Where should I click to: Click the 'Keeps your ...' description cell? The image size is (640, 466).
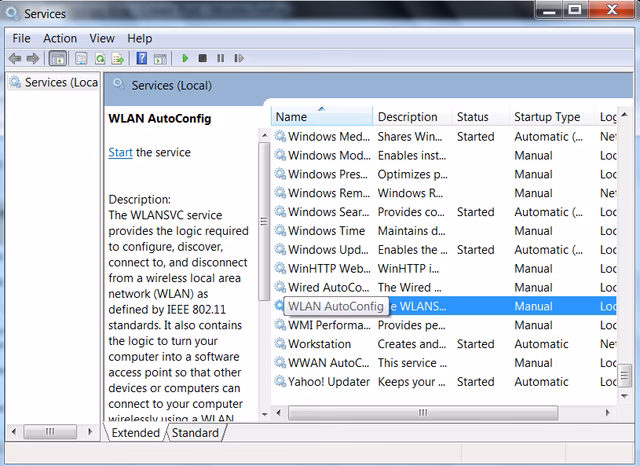click(412, 382)
